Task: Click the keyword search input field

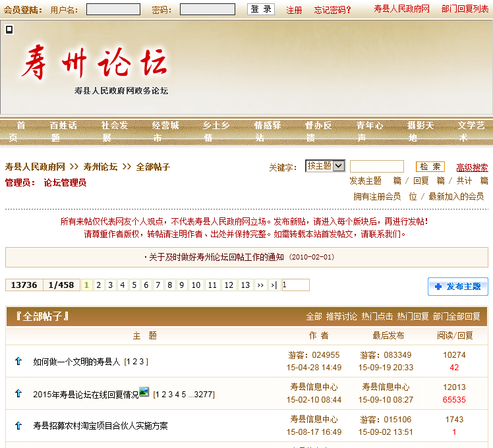Action: (376, 166)
